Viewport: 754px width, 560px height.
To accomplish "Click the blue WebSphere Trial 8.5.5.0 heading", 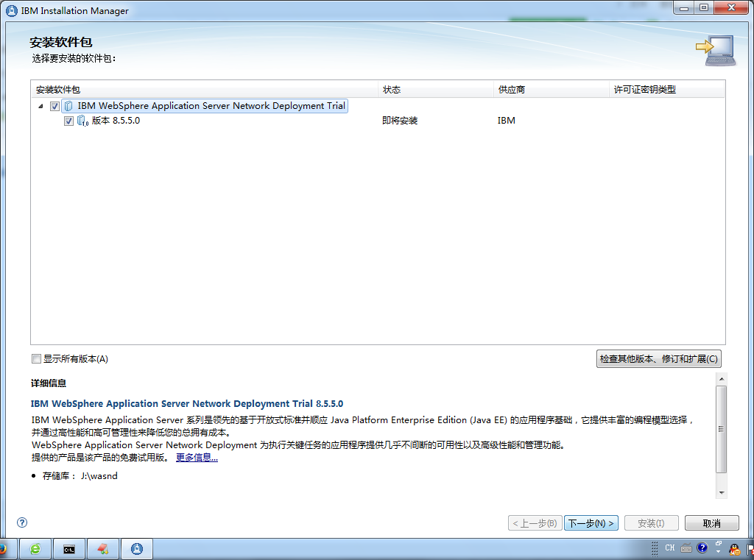I will point(187,404).
